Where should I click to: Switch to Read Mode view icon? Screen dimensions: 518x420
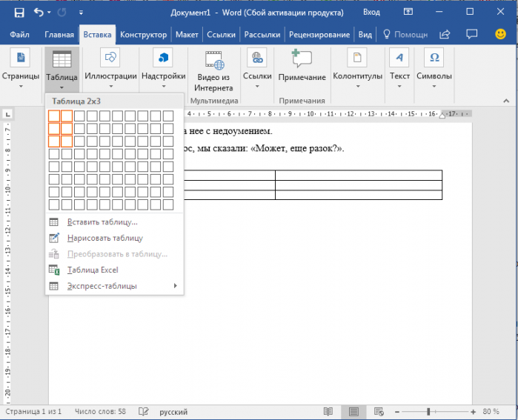coord(328,411)
